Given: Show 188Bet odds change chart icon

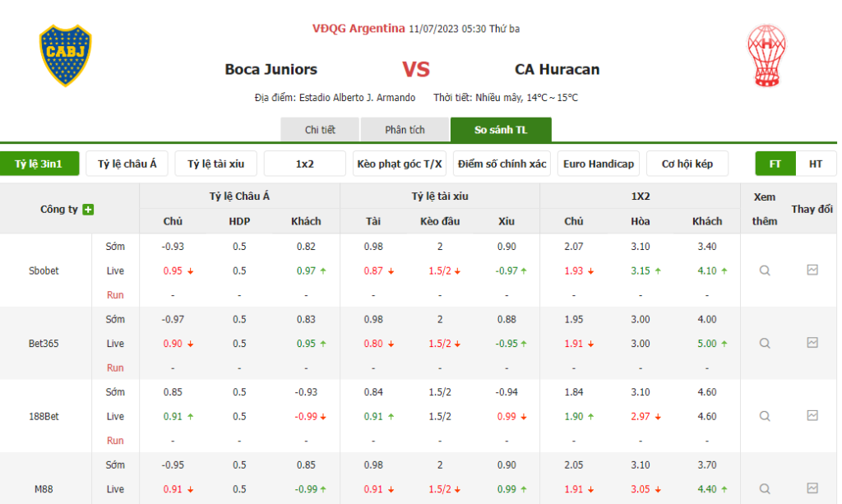Looking at the screenshot, I should click(x=812, y=415).
